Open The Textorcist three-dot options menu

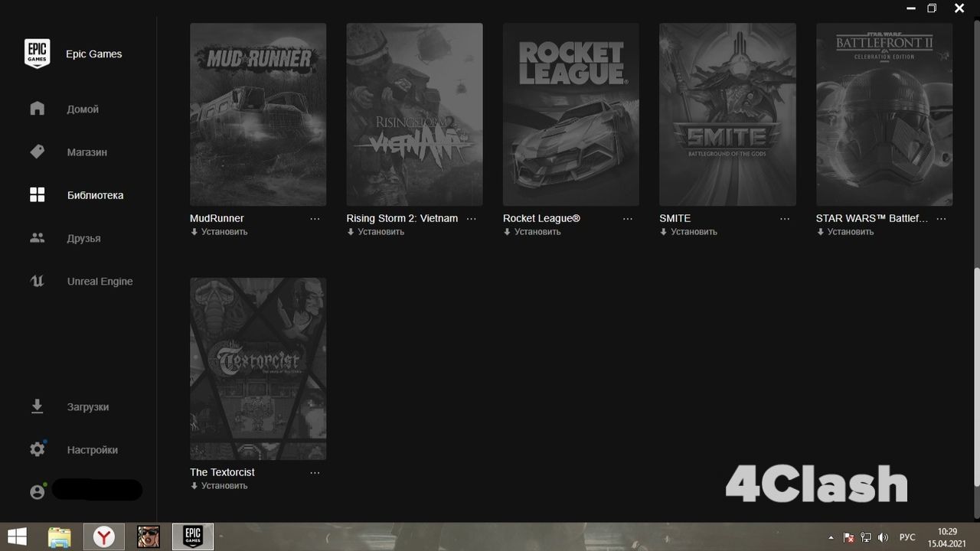[x=315, y=473]
